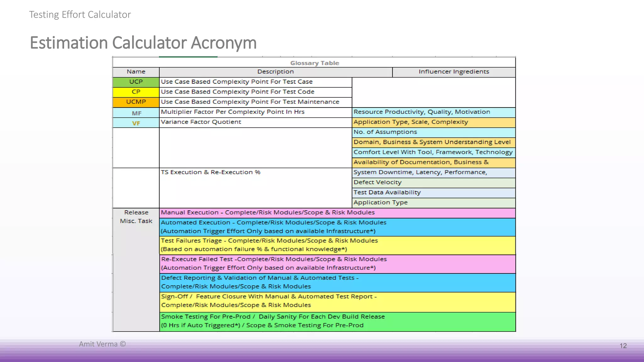The width and height of the screenshot is (644, 362).
Task: Click the Estimation Calculator Acronym slide title
Action: 143,43
